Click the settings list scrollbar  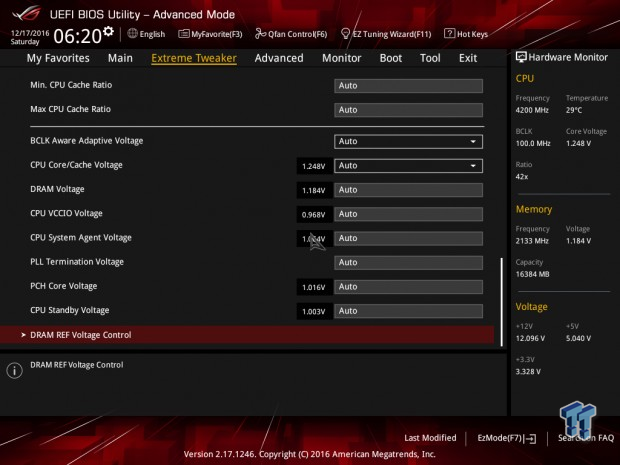point(502,302)
